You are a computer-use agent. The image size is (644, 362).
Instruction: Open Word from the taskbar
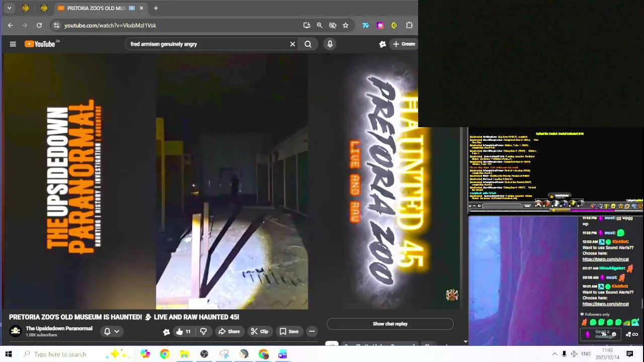[x=283, y=354]
